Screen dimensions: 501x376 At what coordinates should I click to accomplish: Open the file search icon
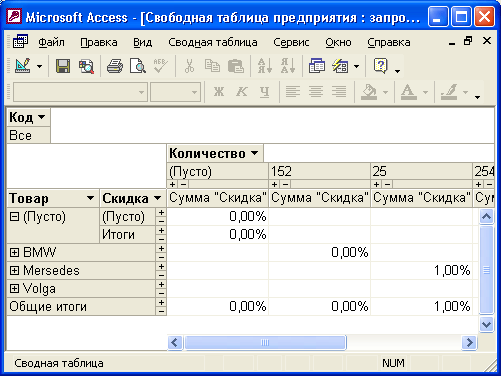point(86,66)
